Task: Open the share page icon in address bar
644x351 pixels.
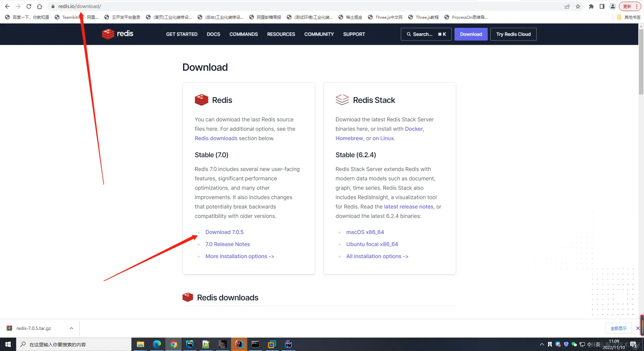Action: tap(567, 6)
